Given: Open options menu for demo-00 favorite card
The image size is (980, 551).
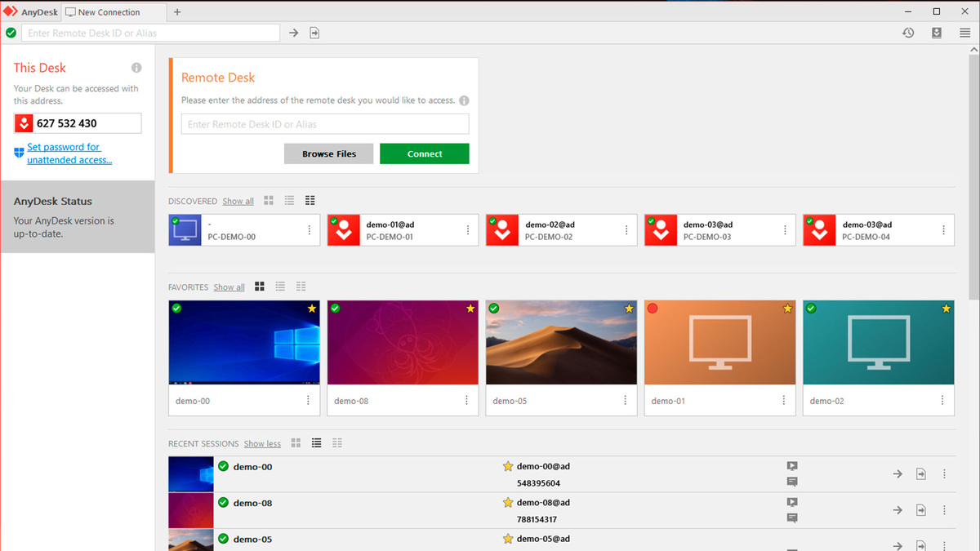Looking at the screenshot, I should pyautogui.click(x=308, y=401).
